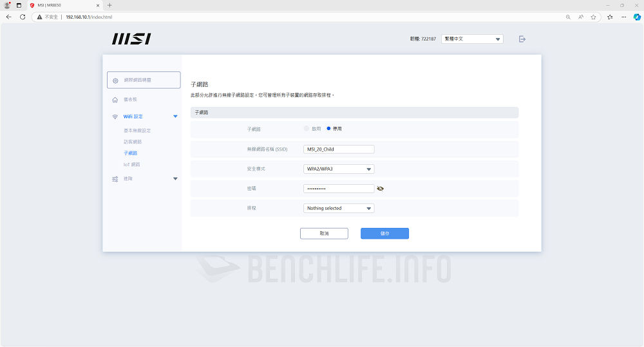The width and height of the screenshot is (644, 347).
Task: Open the 繁體中文 language dropdown
Action: [x=472, y=39]
